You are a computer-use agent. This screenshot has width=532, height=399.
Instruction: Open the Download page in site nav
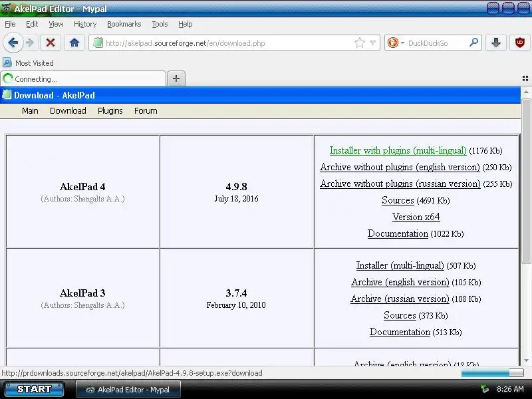(x=68, y=111)
